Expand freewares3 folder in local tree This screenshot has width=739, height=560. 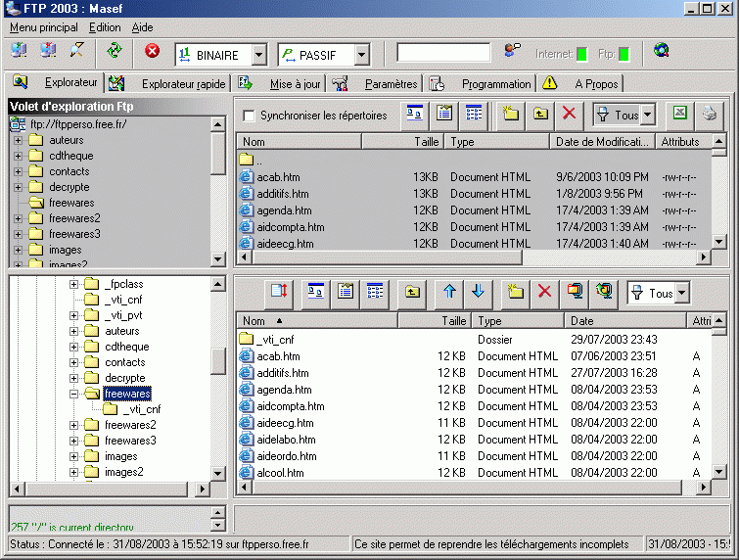(74, 441)
